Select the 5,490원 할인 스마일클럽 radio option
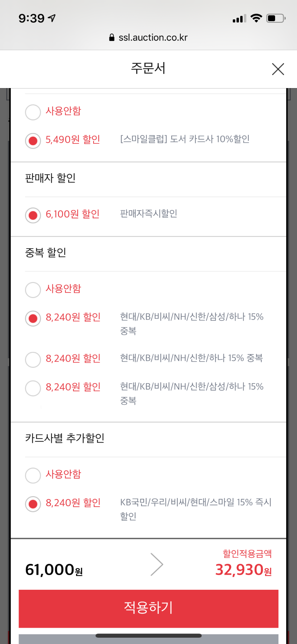Image resolution: width=297 pixels, height=644 pixels. (33, 141)
